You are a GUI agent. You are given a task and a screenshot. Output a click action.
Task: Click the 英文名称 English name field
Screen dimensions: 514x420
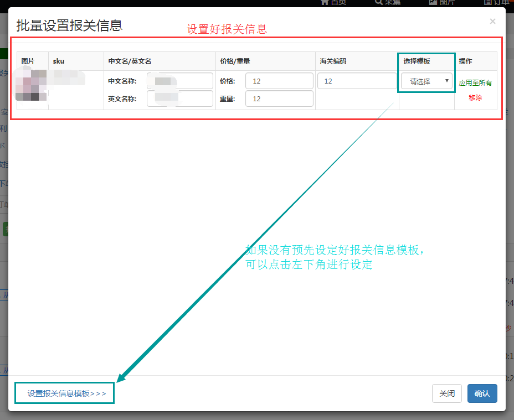(179, 99)
